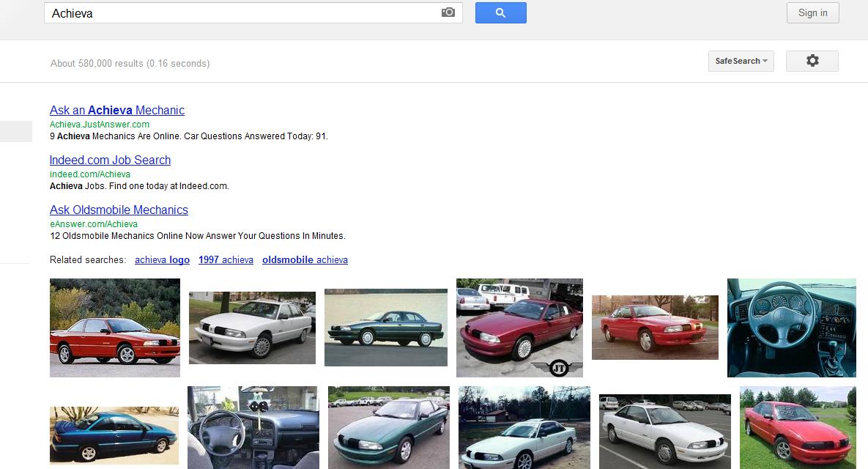Open the Ask an Achieva Mechanic link
868x469 pixels.
[x=116, y=110]
